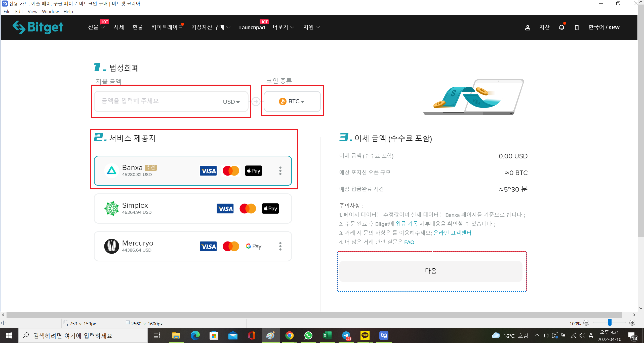Select Mercuryo as the service provider
Screen dimensions: 644x343
click(193, 246)
